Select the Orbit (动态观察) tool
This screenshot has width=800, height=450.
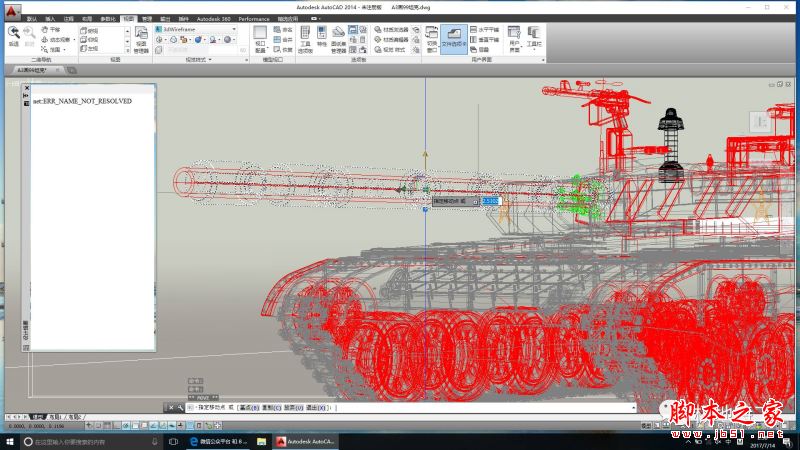click(x=56, y=39)
